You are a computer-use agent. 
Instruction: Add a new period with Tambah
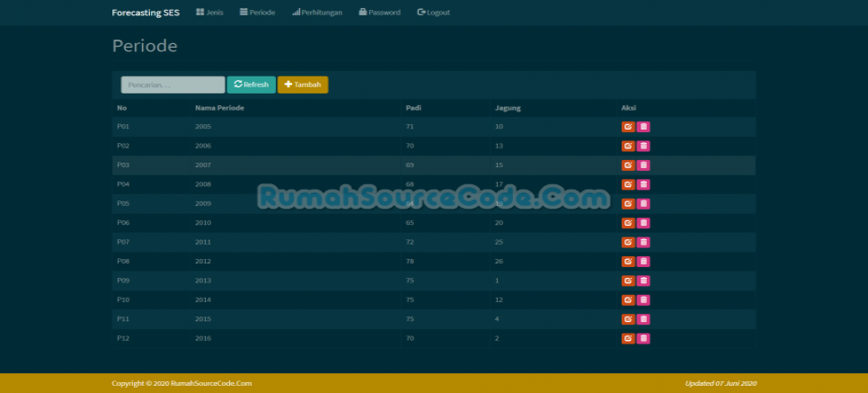(x=303, y=85)
